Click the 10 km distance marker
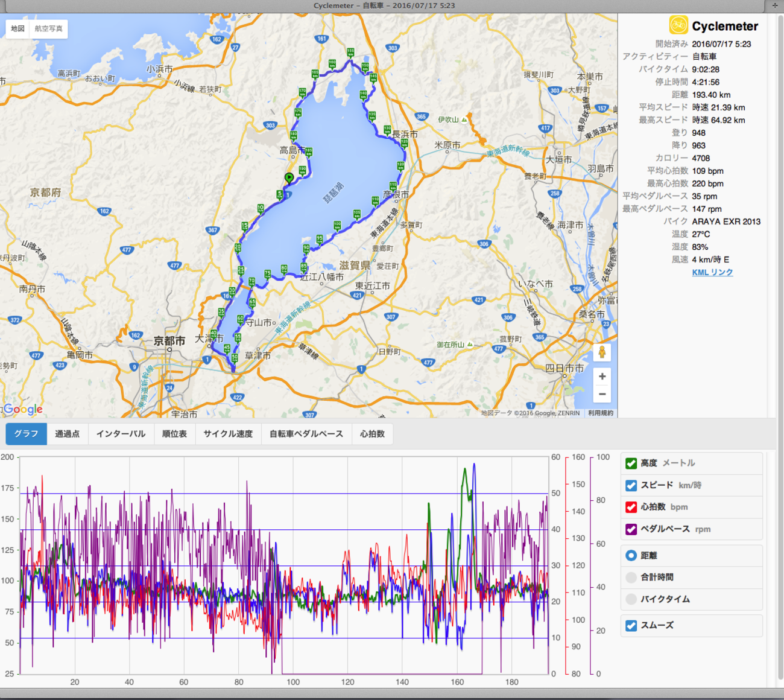Viewport: 784px width, 700px height. (x=261, y=208)
